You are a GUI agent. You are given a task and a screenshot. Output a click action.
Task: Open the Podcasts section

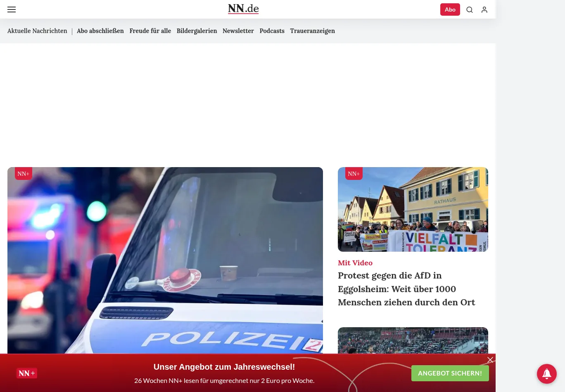272,31
